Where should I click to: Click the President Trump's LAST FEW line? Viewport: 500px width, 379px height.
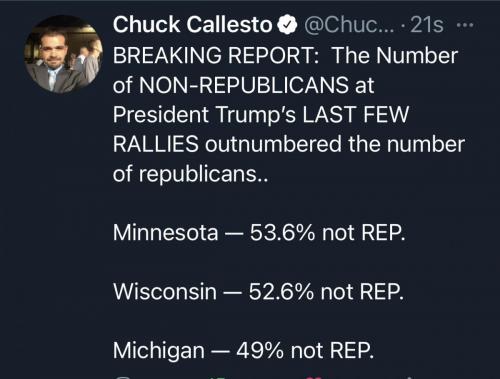(x=261, y=114)
